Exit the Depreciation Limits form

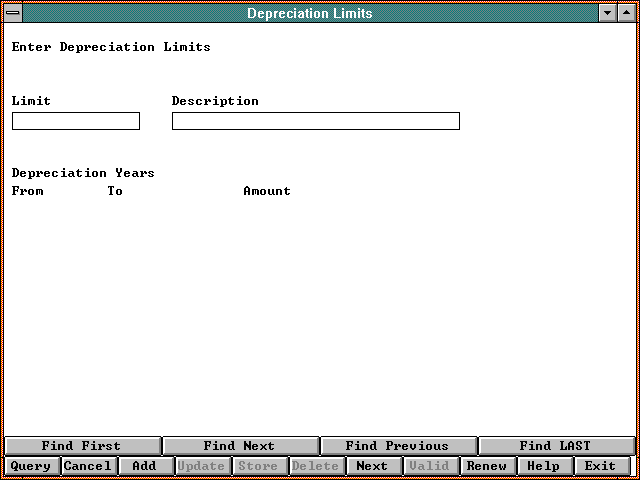601,466
